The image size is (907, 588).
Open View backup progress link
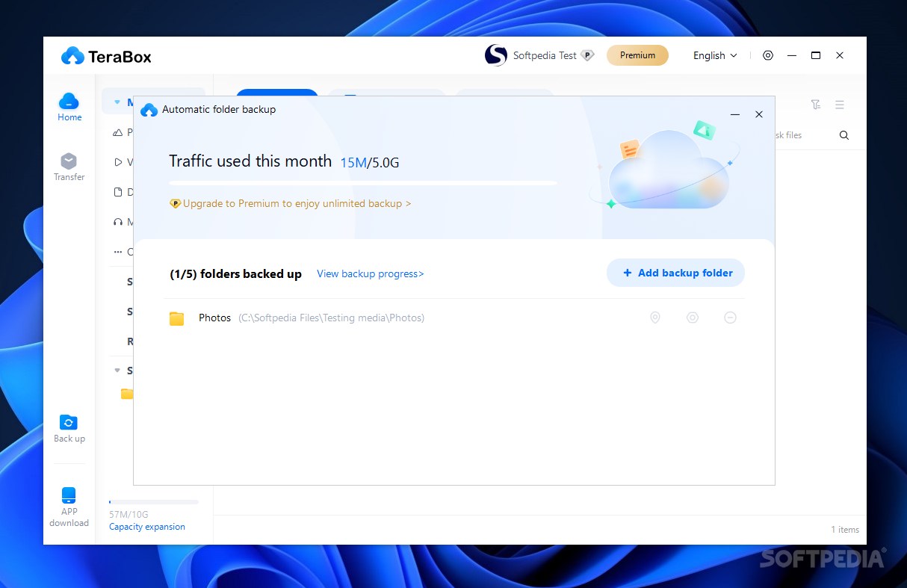371,273
